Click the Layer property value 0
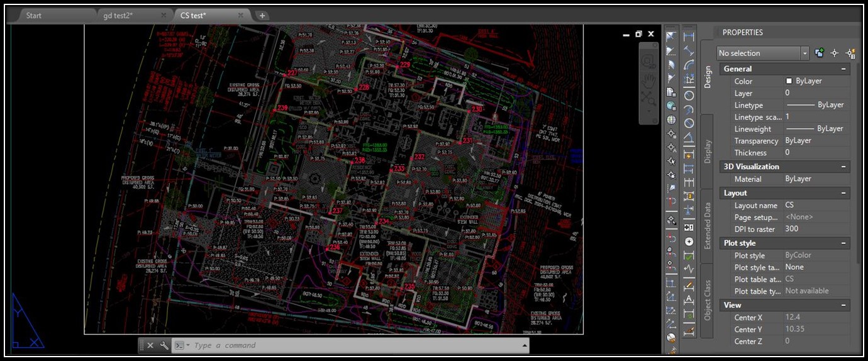Viewport: 868px width, 361px height. click(x=787, y=93)
